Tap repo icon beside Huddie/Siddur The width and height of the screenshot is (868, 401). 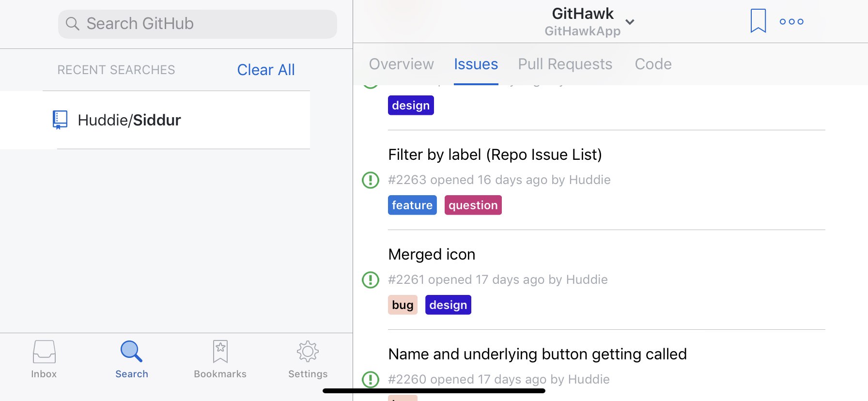pyautogui.click(x=60, y=120)
